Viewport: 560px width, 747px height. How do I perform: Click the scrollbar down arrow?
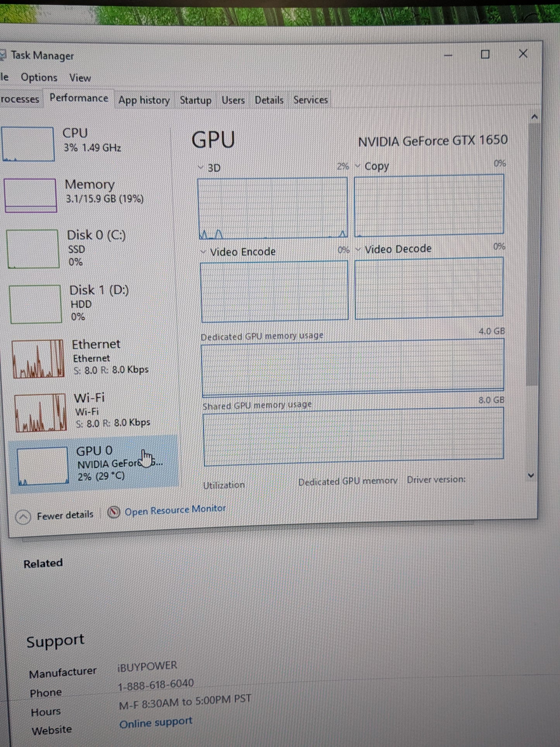[531, 475]
